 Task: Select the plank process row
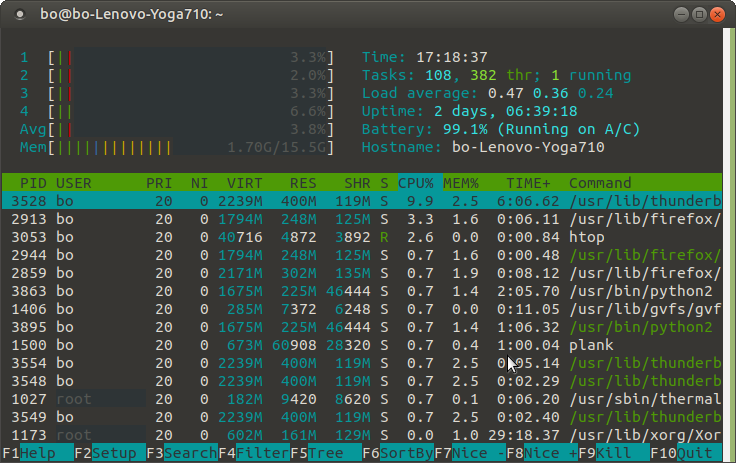362,345
